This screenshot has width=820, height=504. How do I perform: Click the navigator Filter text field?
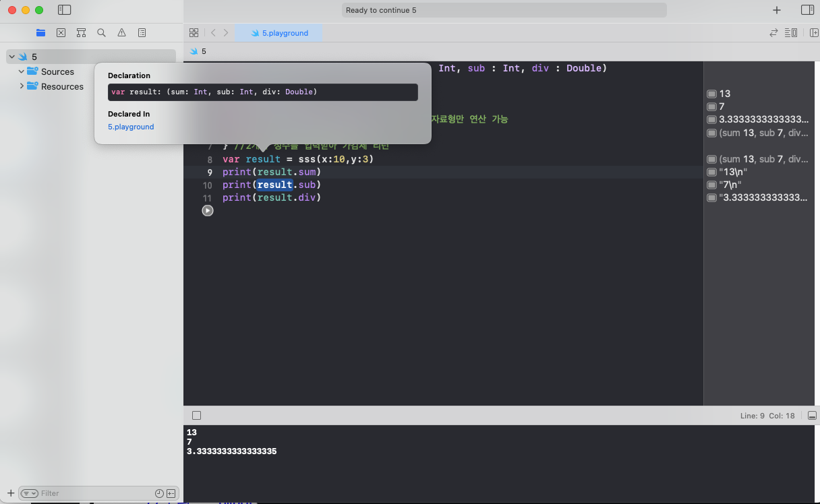[94, 493]
